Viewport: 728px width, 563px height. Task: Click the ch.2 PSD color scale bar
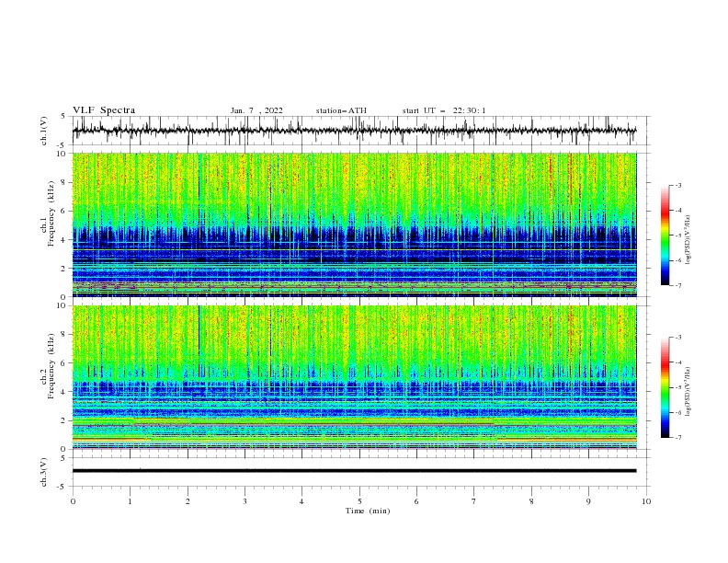click(665, 387)
